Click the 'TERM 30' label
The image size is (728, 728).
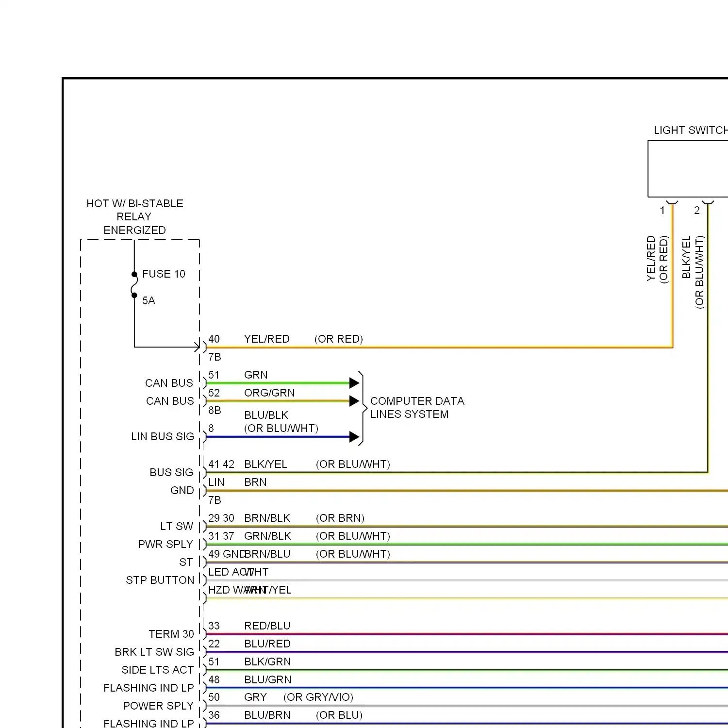click(x=171, y=634)
